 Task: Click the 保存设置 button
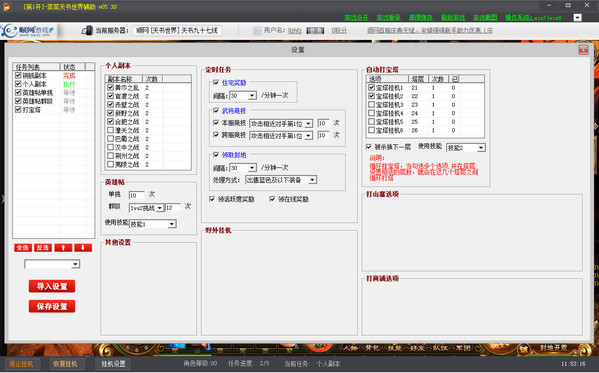pos(52,307)
